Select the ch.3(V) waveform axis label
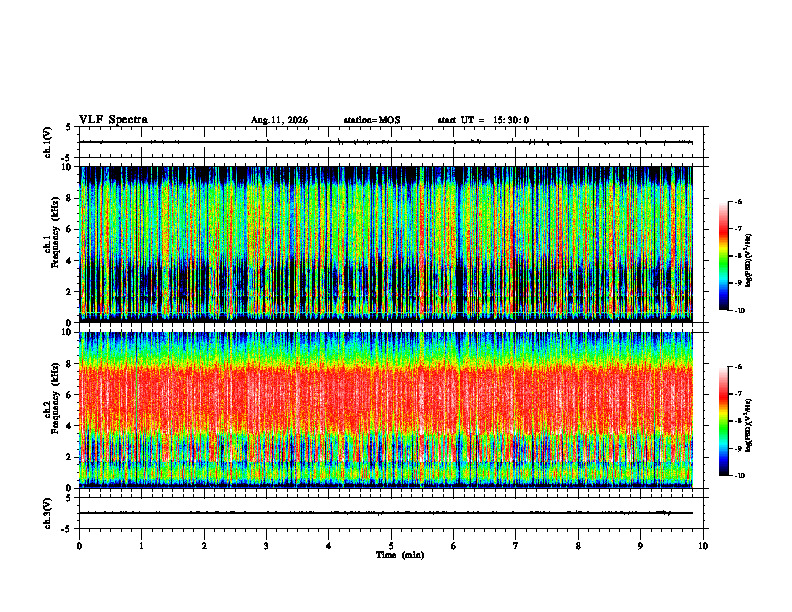 pos(47,513)
